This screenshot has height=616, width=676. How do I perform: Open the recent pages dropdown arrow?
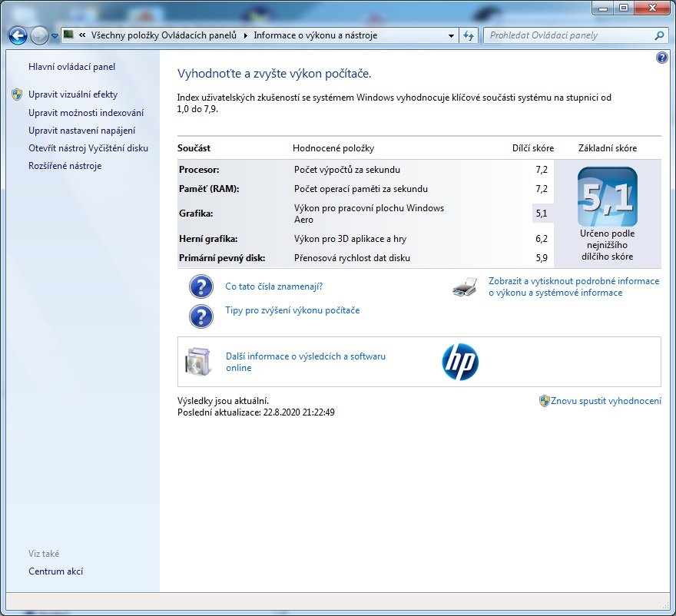tap(55, 36)
